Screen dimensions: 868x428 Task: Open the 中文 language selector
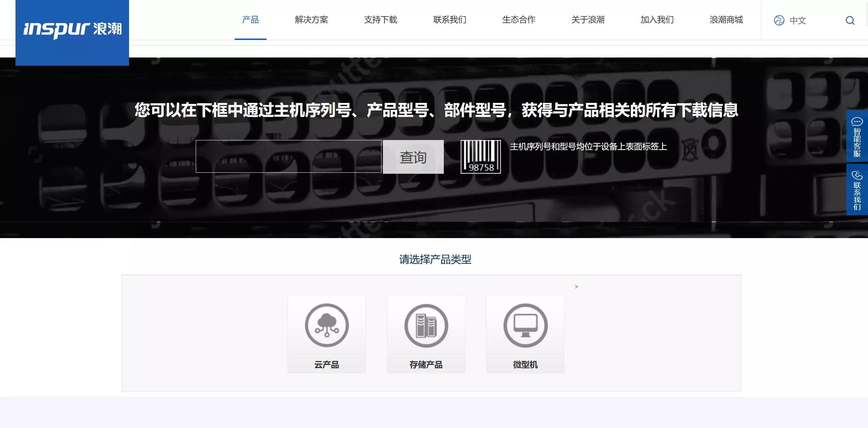[x=797, y=21]
